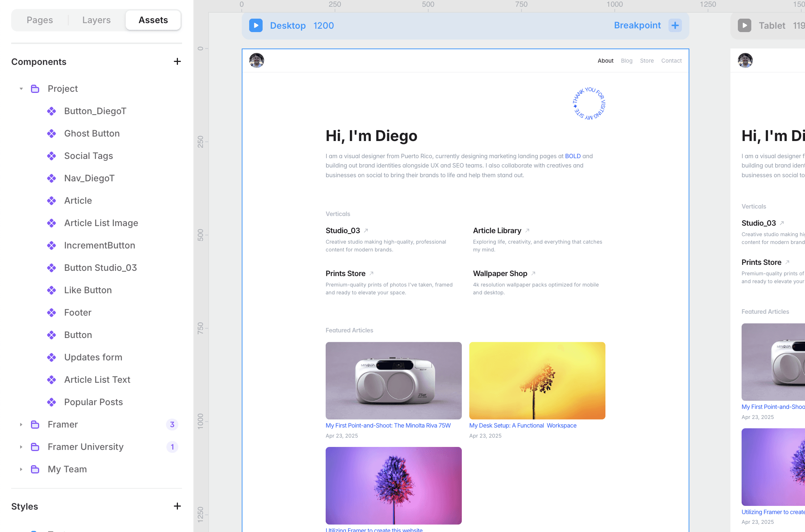Switch to the Layers tab

tap(97, 20)
